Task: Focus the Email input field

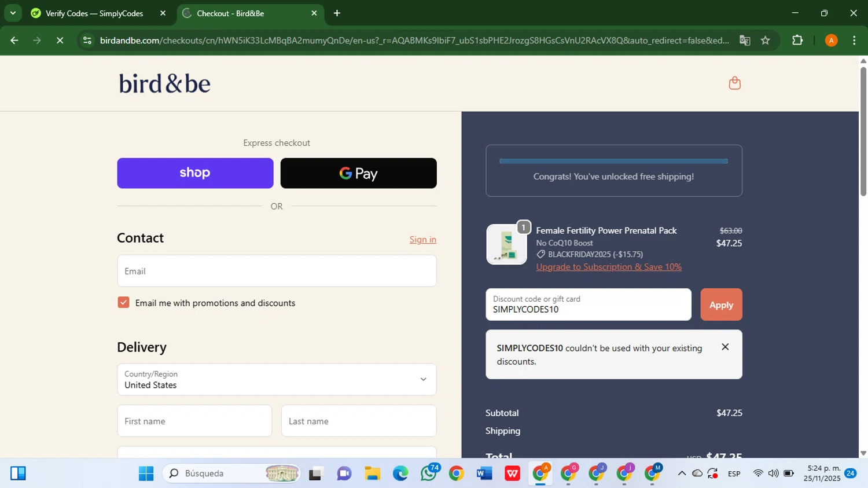Action: (x=277, y=271)
